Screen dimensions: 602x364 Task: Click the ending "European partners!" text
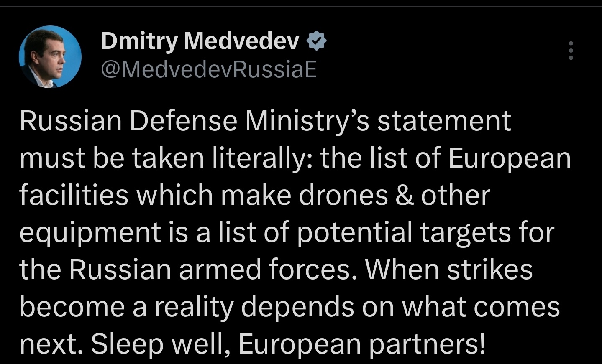point(362,344)
